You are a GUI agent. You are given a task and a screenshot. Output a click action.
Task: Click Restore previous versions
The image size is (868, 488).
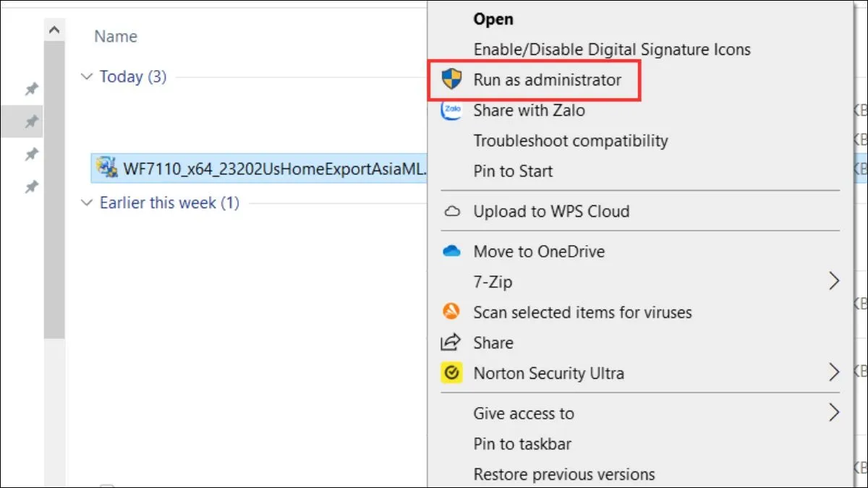click(564, 474)
